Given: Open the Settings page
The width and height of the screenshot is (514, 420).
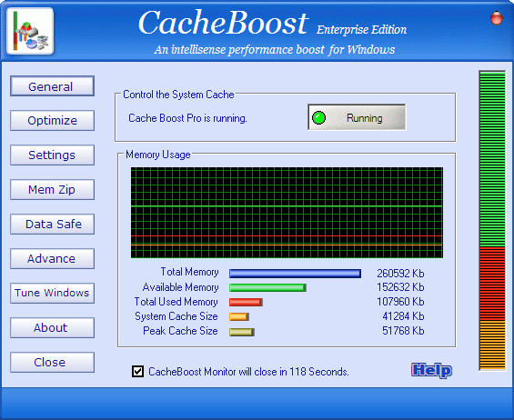Looking at the screenshot, I should [52, 155].
